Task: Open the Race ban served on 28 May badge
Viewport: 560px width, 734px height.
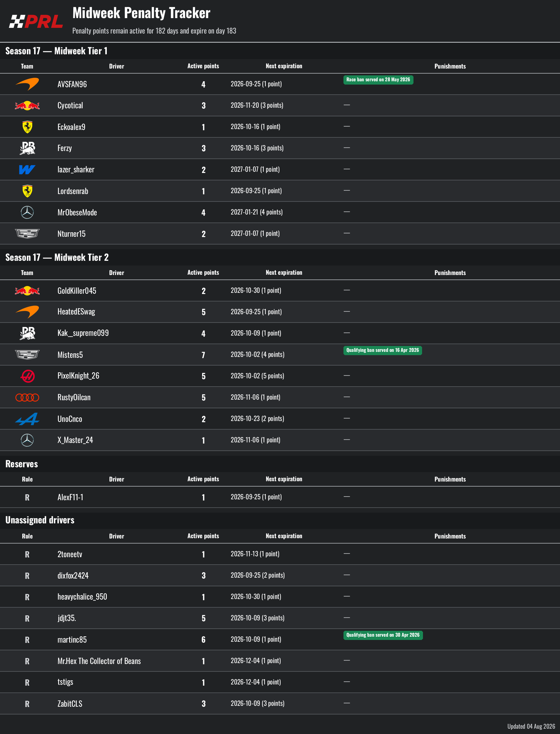Action: [378, 80]
